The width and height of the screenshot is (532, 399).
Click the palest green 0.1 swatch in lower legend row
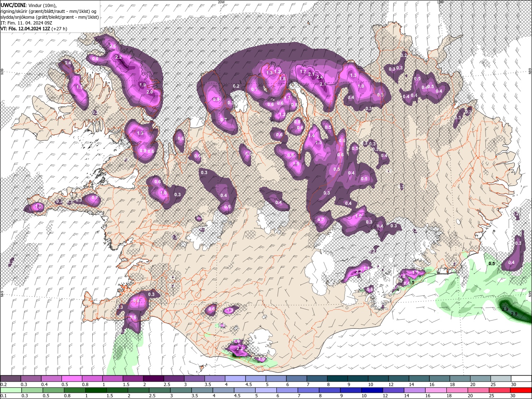(11, 390)
